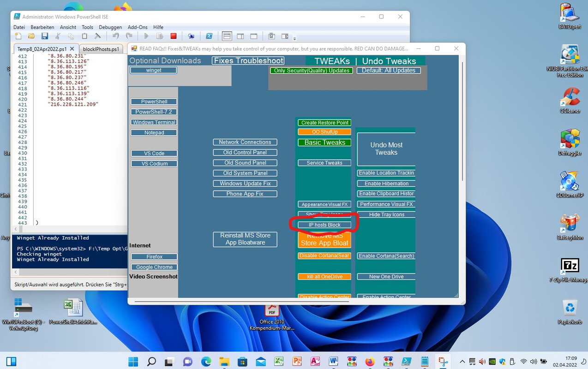Viewport: 588px width, 369px height.
Task: Click the IP hosts Block button
Action: click(x=324, y=225)
